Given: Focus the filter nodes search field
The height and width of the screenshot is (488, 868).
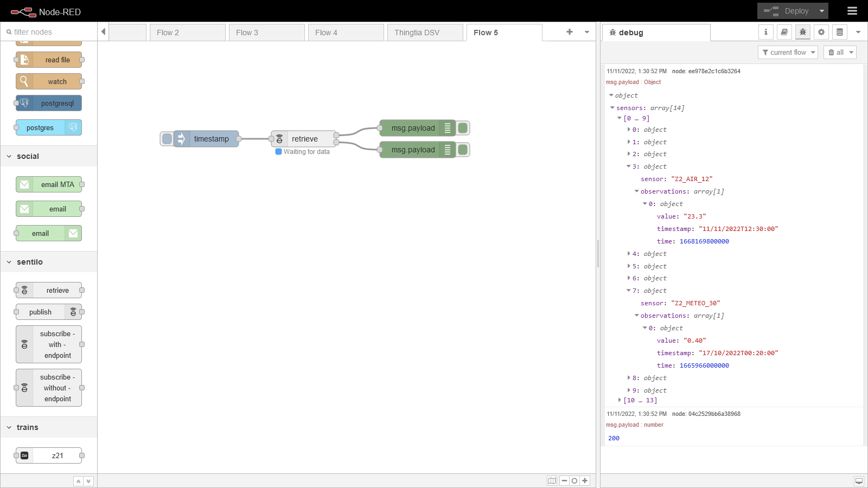Looking at the screenshot, I should point(49,32).
